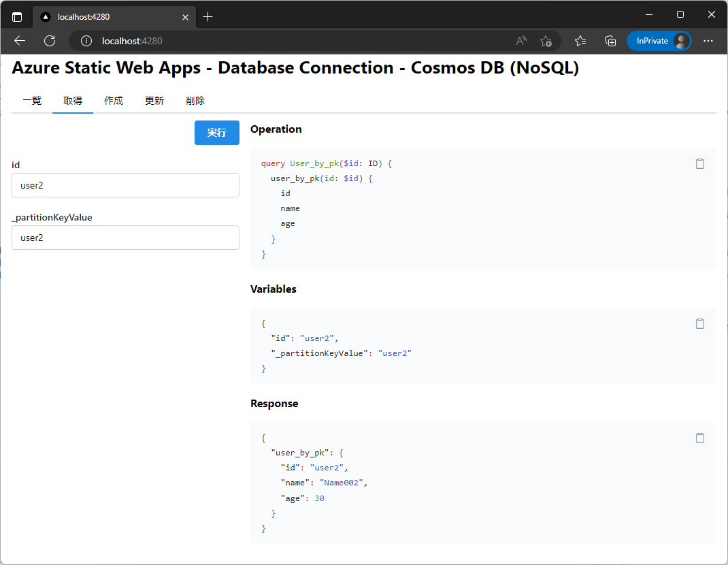Open the Read aloud icon in address bar
The height and width of the screenshot is (565, 728).
(521, 41)
